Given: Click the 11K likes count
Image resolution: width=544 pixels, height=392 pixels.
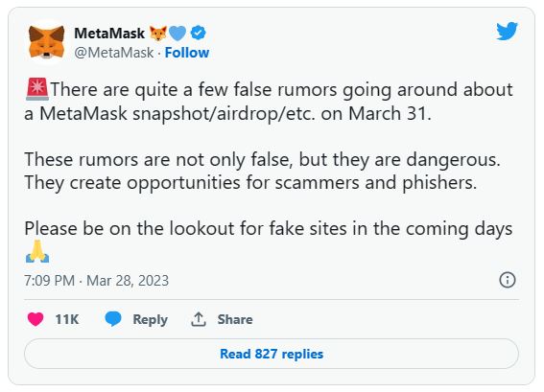Looking at the screenshot, I should 67,319.
